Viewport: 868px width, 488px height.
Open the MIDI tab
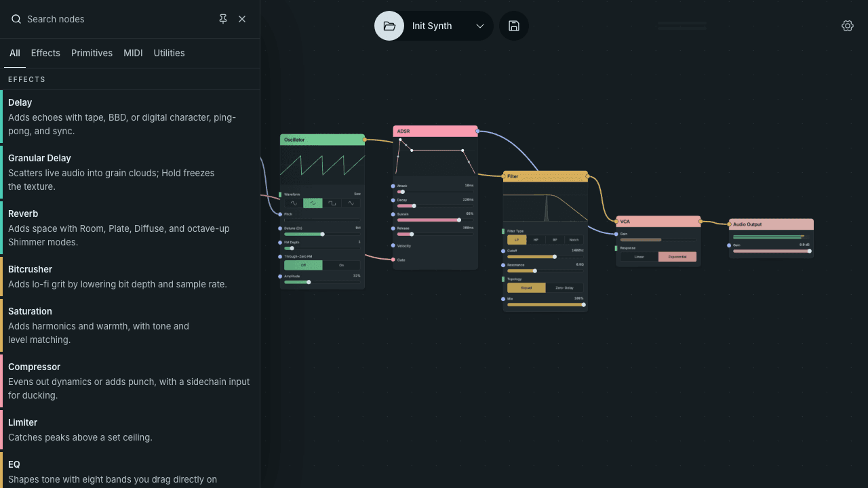tap(133, 53)
